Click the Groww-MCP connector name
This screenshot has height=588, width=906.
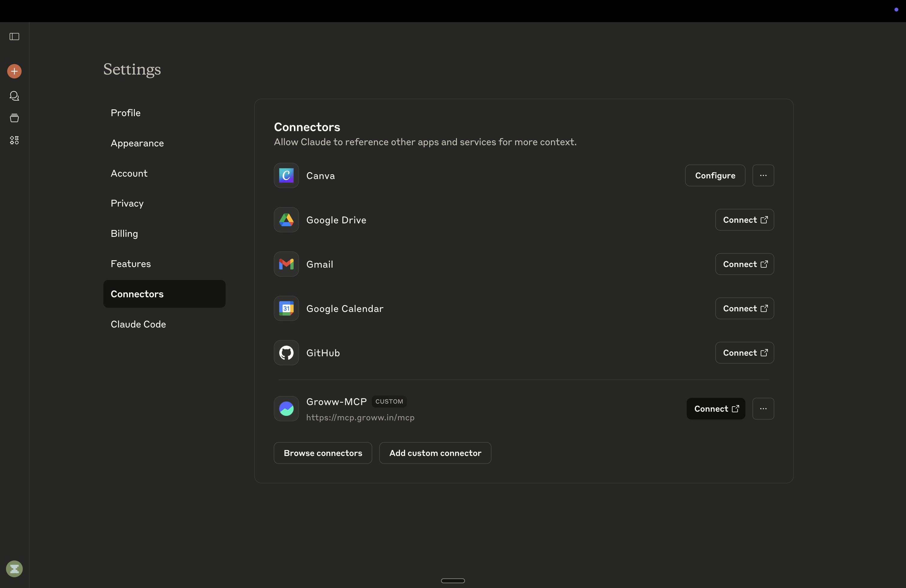pos(336,402)
